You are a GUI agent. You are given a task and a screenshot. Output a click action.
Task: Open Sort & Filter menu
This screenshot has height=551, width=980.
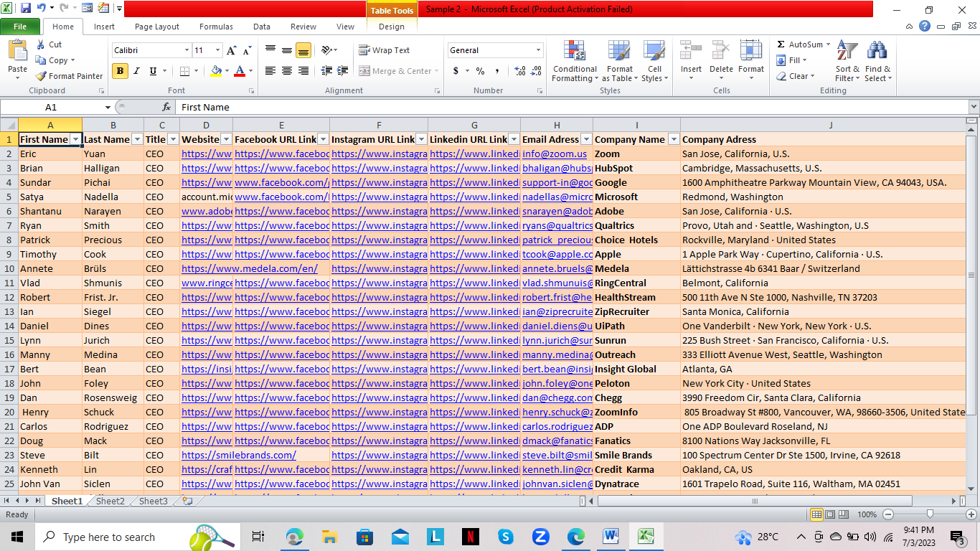(x=847, y=62)
